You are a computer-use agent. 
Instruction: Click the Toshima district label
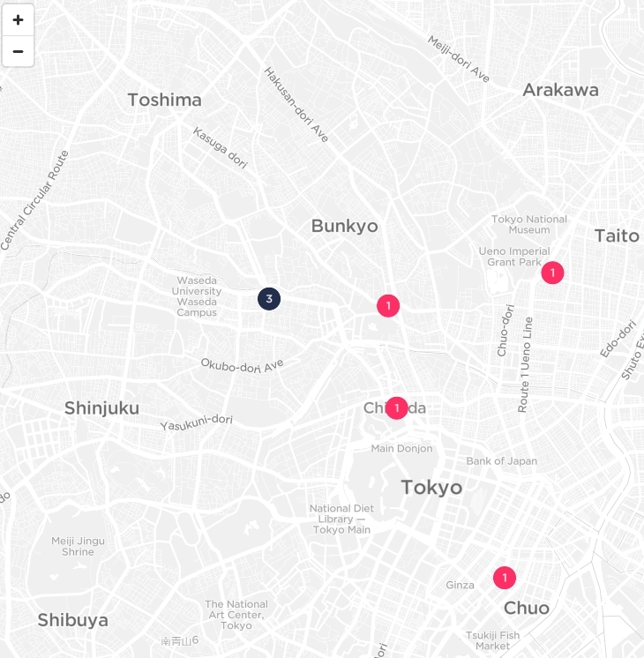coord(164,100)
